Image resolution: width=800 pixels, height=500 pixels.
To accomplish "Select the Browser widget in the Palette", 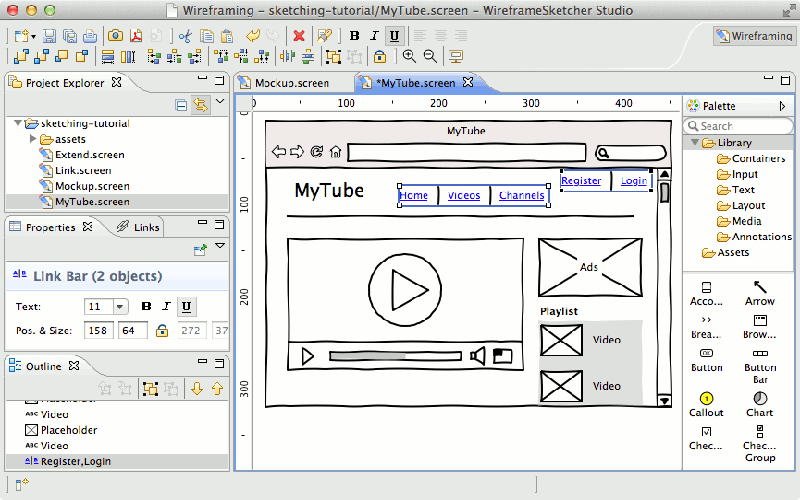I will click(x=760, y=327).
